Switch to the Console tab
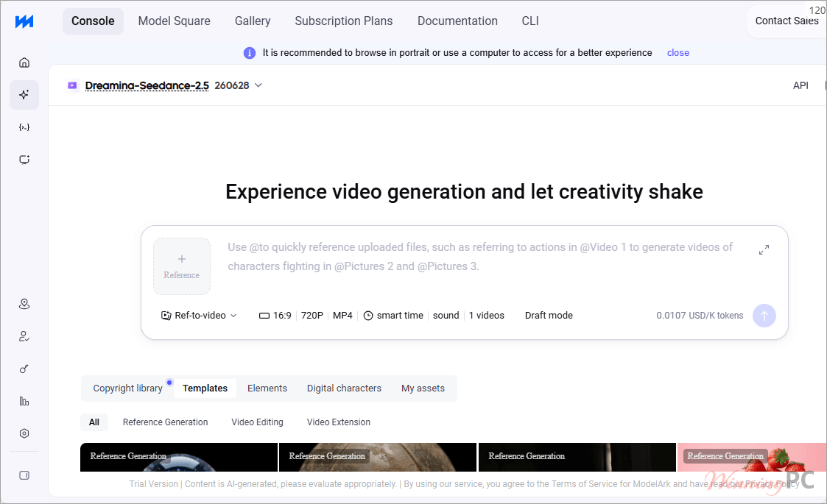Image resolution: width=827 pixels, height=504 pixels. (x=93, y=21)
